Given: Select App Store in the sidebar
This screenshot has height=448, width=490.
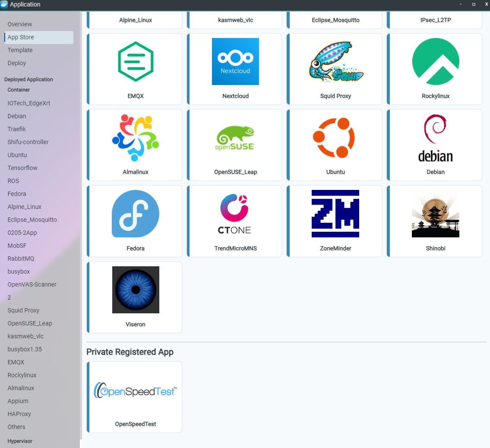Looking at the screenshot, I should click(x=39, y=37).
